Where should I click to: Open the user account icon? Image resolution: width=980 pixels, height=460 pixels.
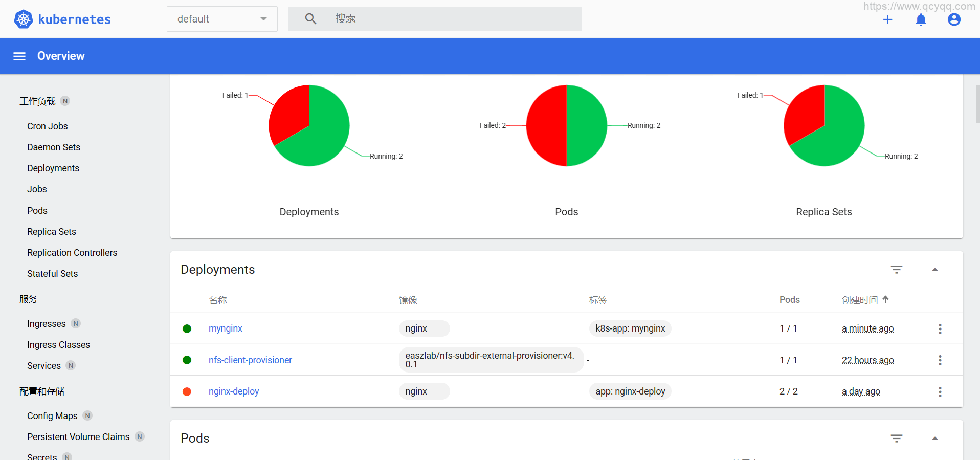tap(953, 19)
